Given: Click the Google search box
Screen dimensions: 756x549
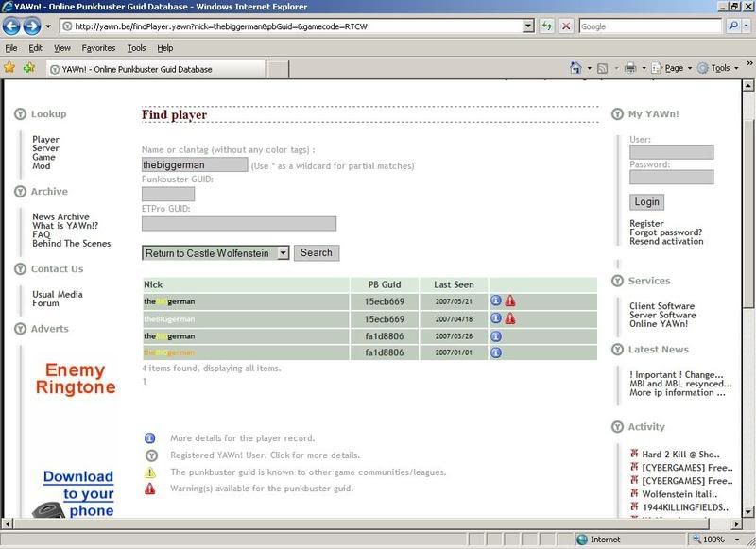Looking at the screenshot, I should [x=650, y=26].
